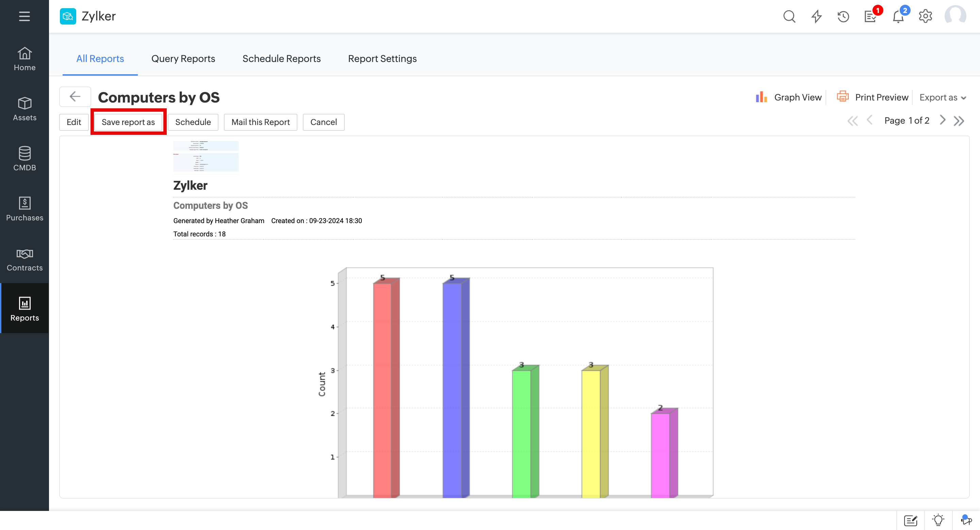The height and width of the screenshot is (530, 980).
Task: Click the back arrow beside report title
Action: click(x=75, y=97)
